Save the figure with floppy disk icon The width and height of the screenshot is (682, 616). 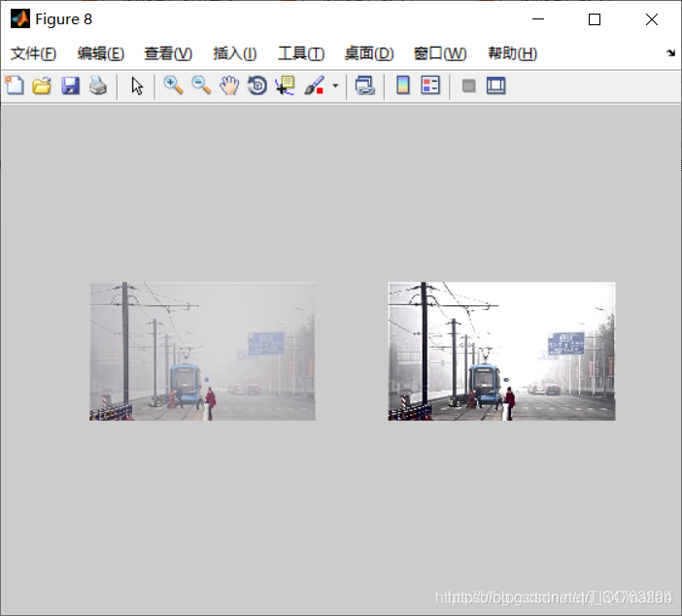point(70,86)
